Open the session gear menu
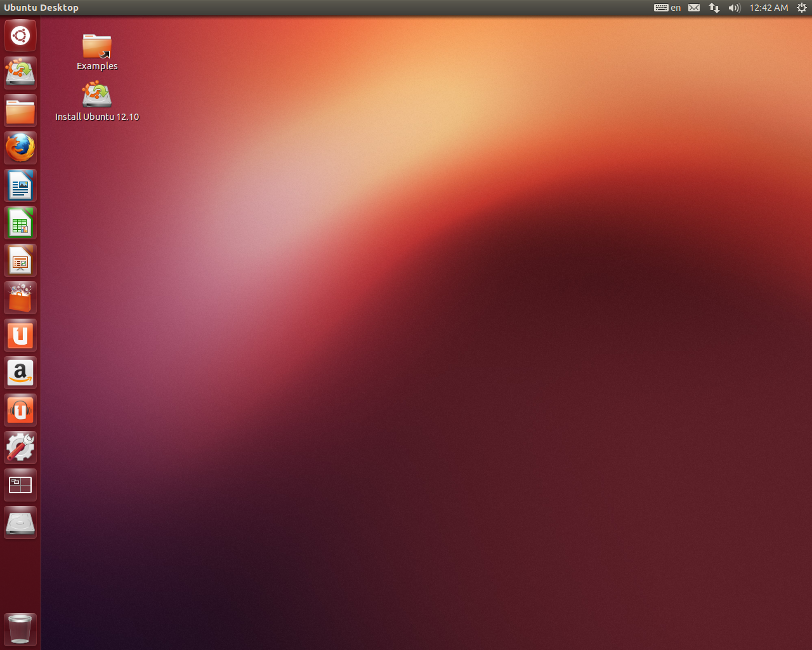This screenshot has height=650, width=812. pos(802,8)
